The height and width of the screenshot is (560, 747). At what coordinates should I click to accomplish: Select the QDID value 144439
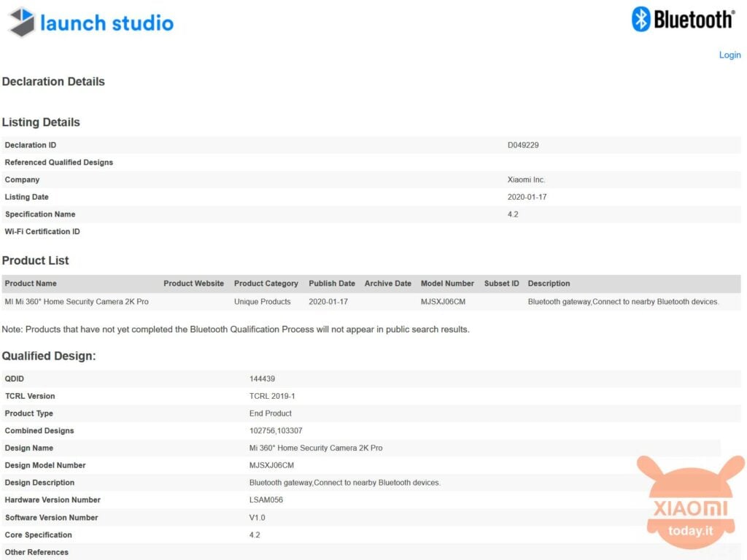click(x=262, y=379)
